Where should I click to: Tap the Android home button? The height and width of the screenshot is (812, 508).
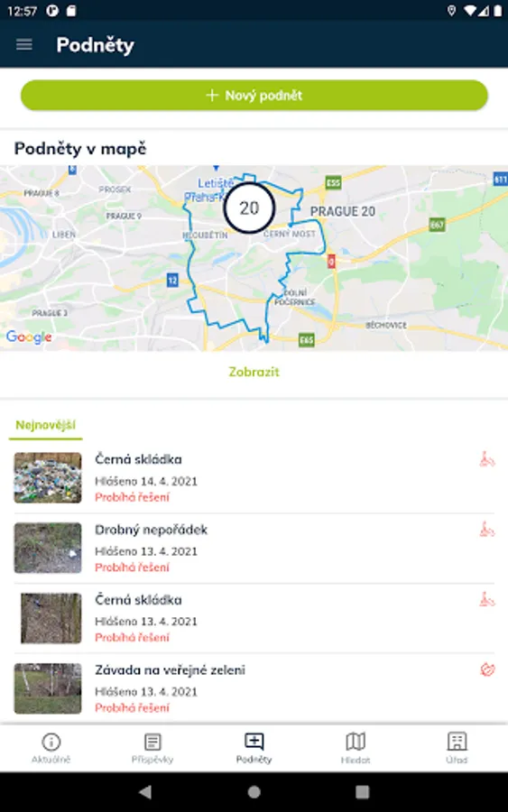tap(254, 791)
